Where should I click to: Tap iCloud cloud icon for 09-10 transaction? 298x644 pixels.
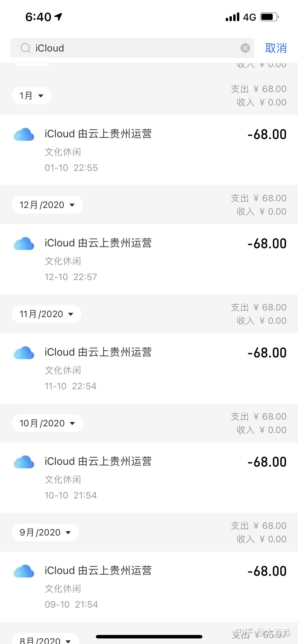(x=24, y=571)
